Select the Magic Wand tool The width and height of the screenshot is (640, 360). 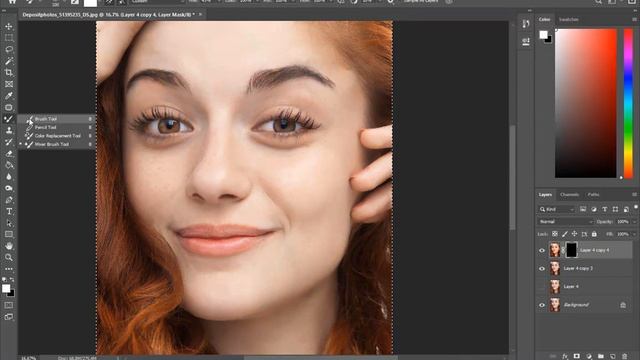click(9, 61)
